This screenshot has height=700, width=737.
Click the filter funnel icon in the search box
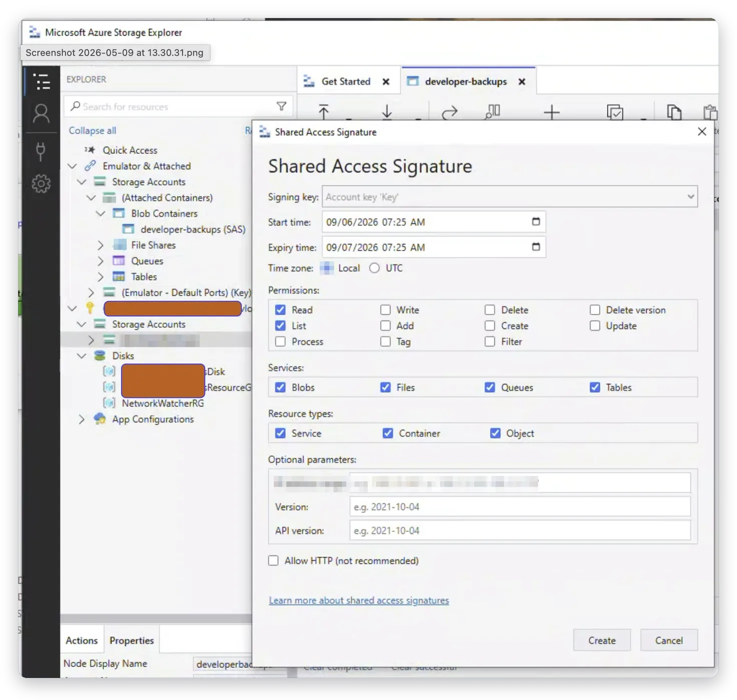(x=281, y=106)
